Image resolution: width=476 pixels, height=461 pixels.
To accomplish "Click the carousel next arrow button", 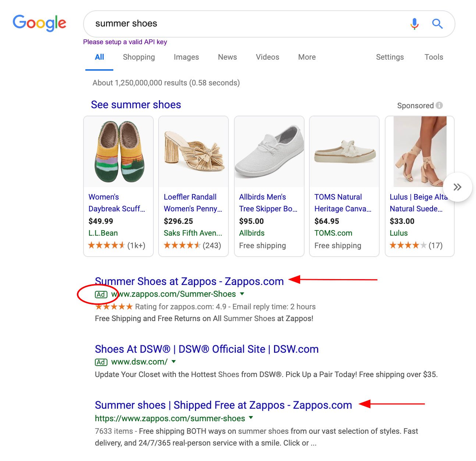I will tap(457, 187).
